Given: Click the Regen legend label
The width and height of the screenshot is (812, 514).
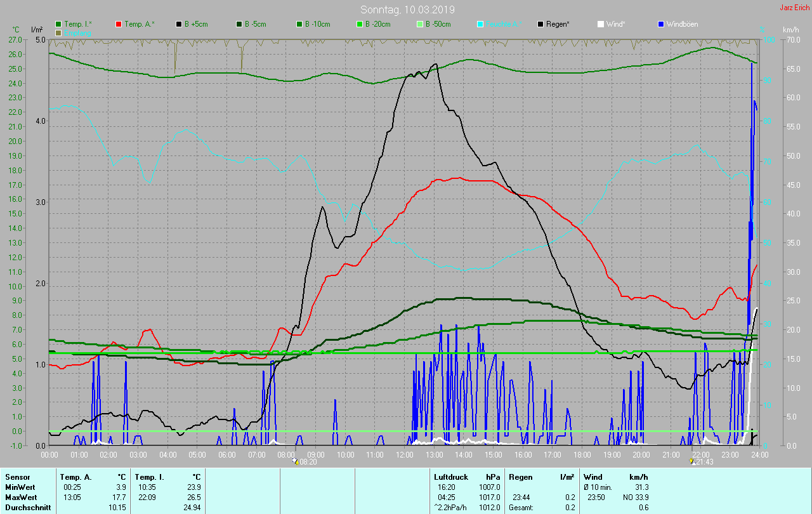Looking at the screenshot, I should click(558, 24).
